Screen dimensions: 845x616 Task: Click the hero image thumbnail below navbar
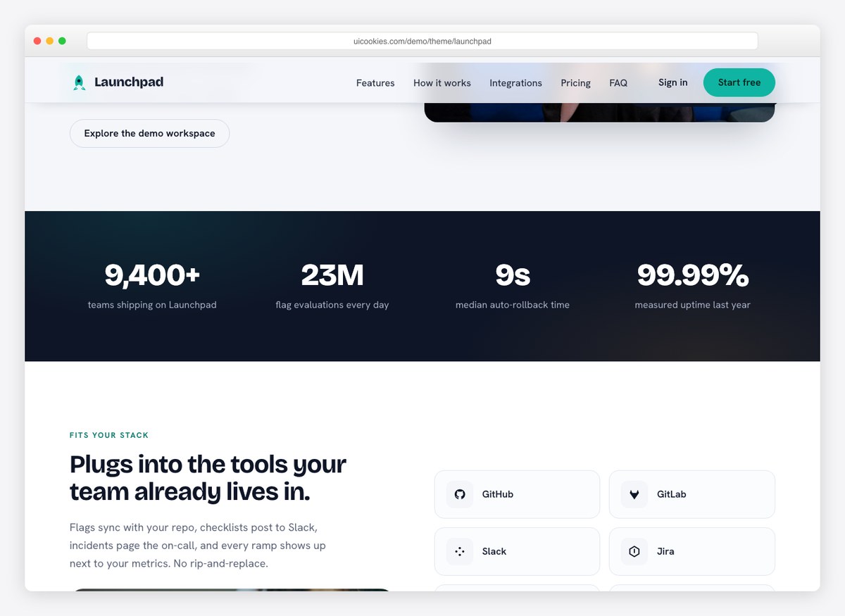[x=599, y=112]
